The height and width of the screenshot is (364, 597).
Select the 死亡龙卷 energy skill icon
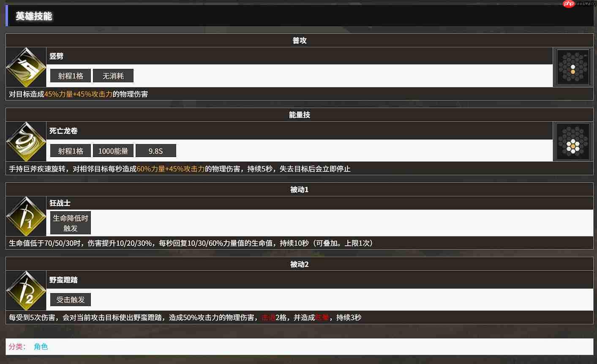click(x=26, y=142)
